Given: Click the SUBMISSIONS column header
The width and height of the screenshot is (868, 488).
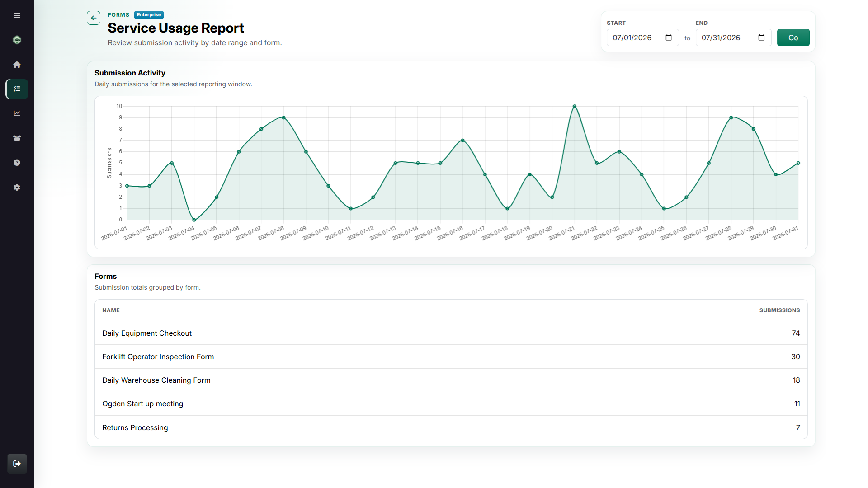Looking at the screenshot, I should (x=779, y=310).
